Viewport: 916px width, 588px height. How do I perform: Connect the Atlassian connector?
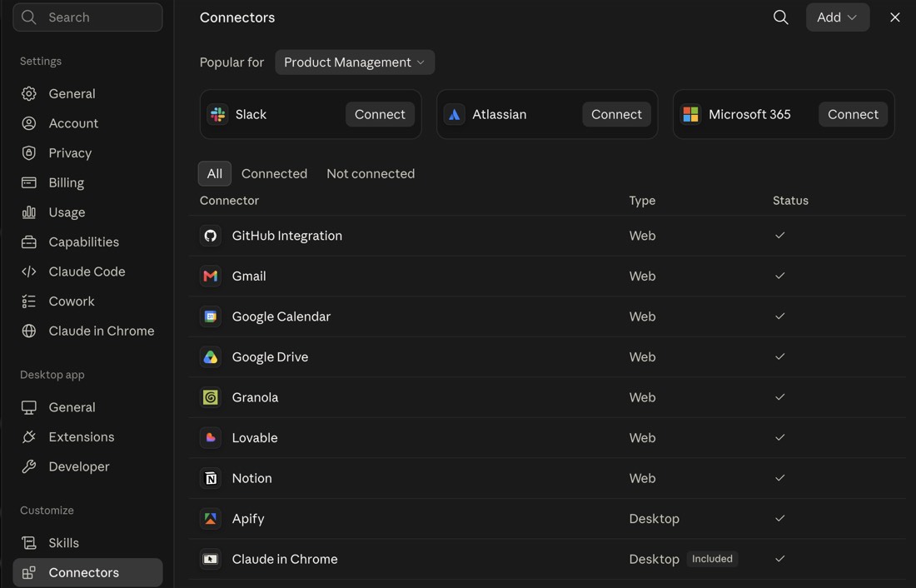tap(616, 114)
